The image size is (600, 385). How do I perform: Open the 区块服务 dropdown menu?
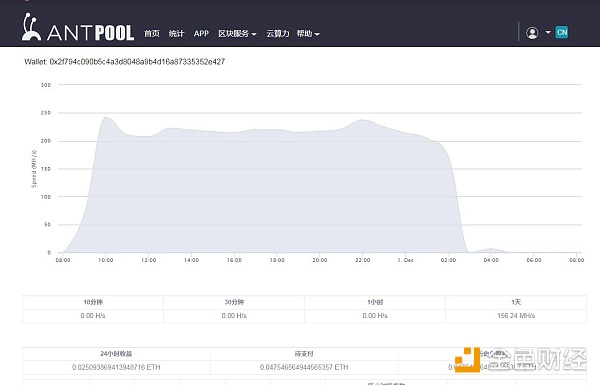[237, 34]
